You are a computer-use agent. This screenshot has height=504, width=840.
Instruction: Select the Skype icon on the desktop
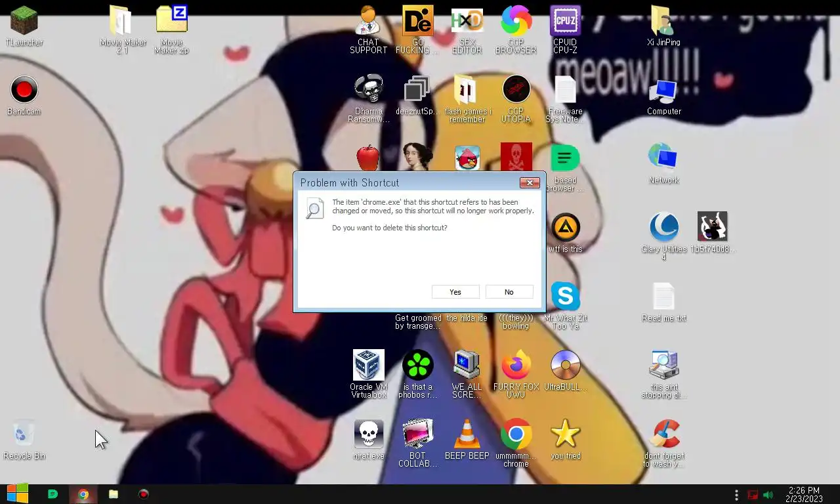(565, 296)
